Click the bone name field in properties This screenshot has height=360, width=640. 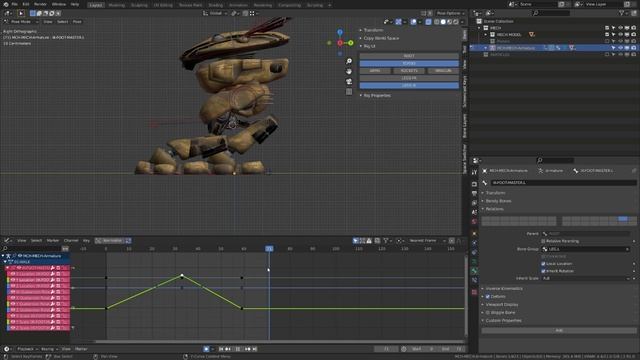(x=563, y=183)
